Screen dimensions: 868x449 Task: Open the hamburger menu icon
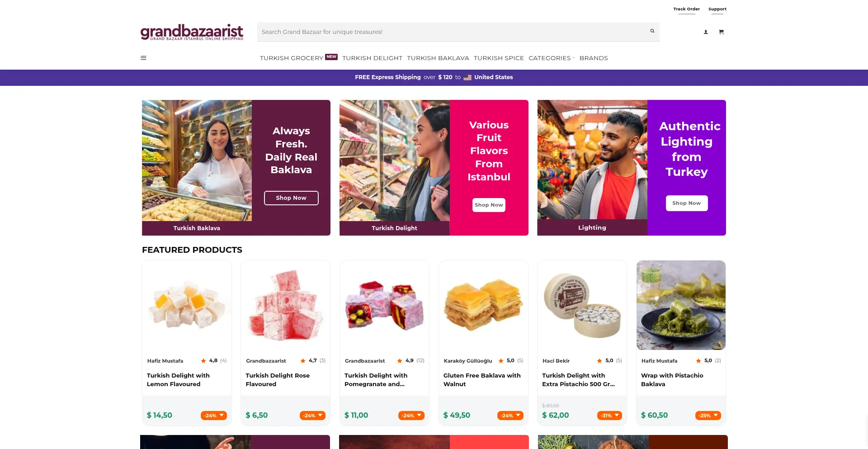[x=143, y=58]
